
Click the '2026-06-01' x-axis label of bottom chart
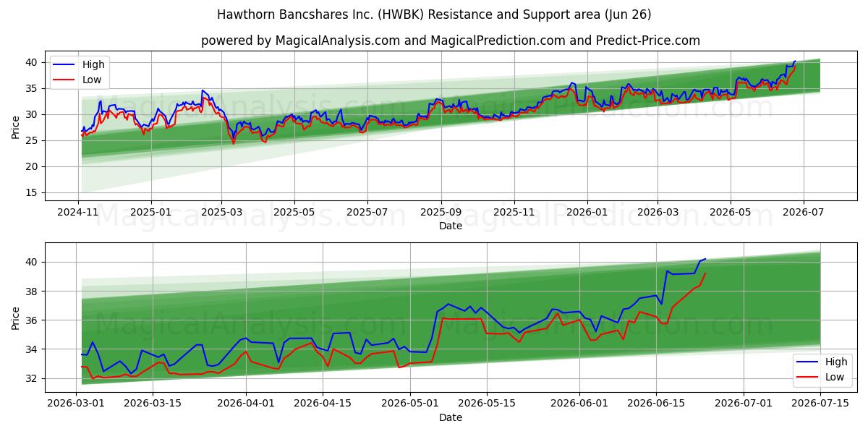[x=579, y=406]
